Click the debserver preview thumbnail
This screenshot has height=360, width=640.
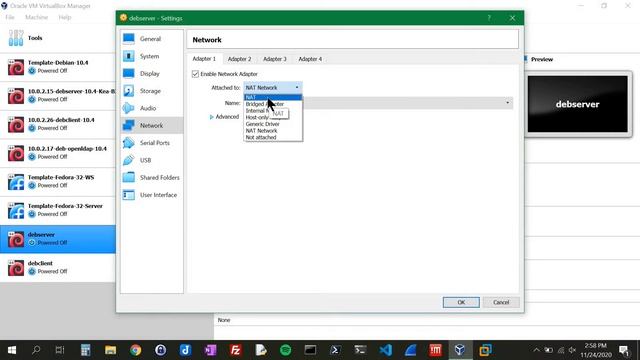(x=578, y=104)
